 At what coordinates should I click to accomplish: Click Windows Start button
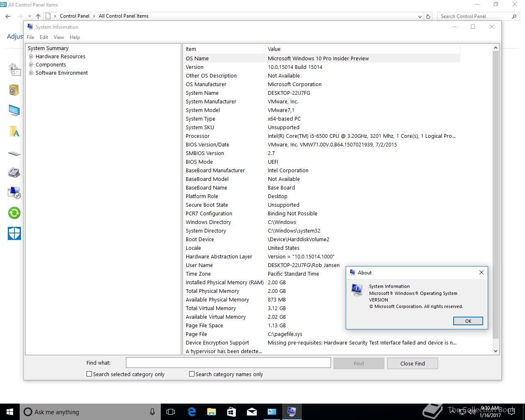click(10, 412)
